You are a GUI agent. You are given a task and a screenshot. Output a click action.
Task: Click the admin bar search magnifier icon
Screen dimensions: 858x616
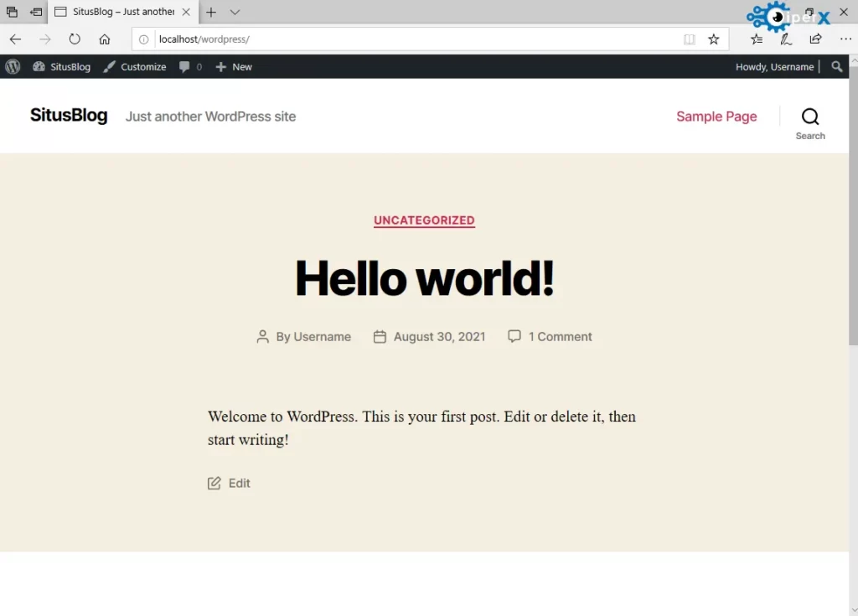[x=836, y=67]
